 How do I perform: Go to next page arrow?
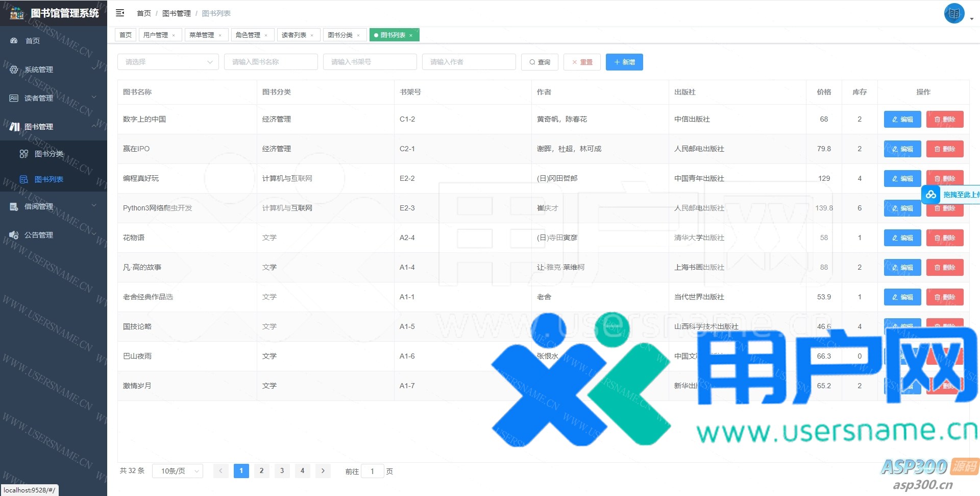tap(323, 471)
